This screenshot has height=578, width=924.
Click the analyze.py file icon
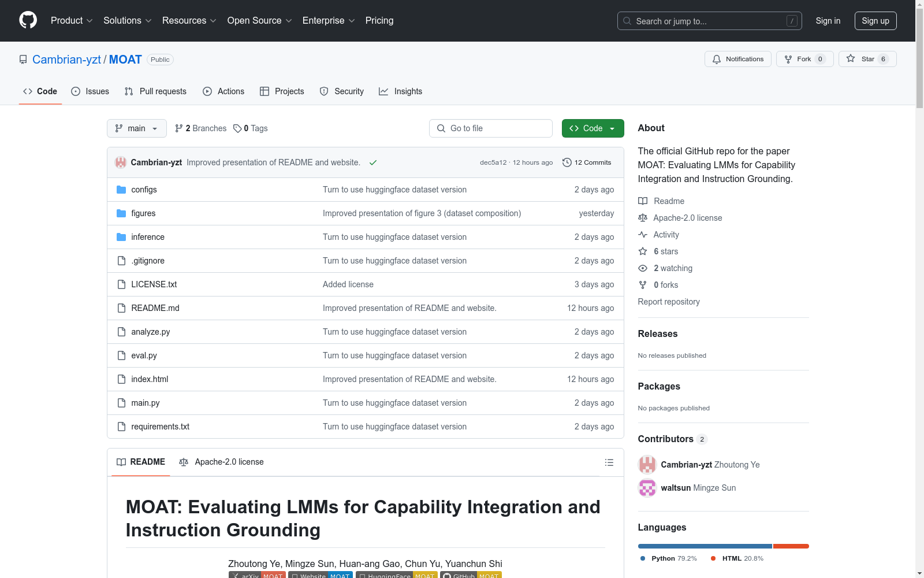tap(121, 332)
